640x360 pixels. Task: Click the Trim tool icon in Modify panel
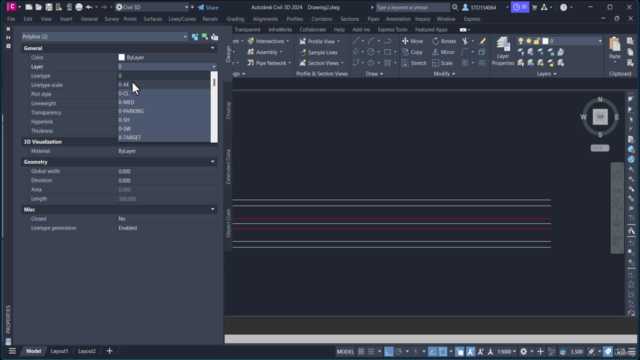coord(465,41)
